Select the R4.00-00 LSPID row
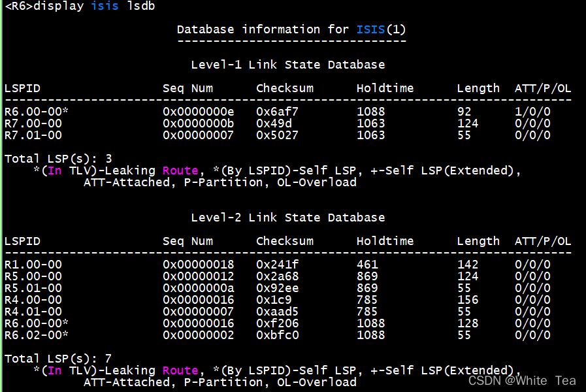This screenshot has height=392, width=586. pos(33,300)
